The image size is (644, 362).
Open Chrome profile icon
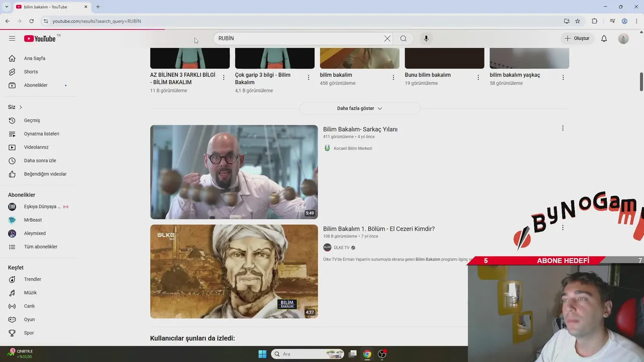coord(624,21)
